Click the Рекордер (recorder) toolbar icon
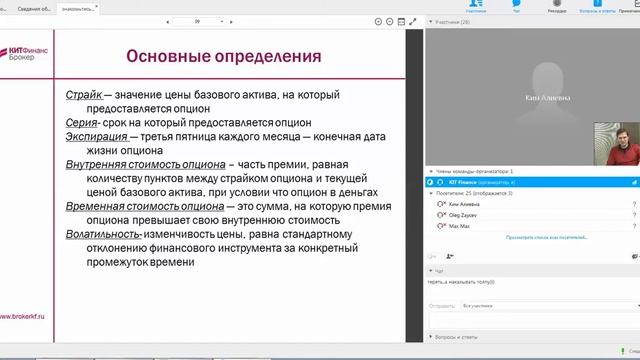Image resolution: width=640 pixels, height=360 pixels. click(557, 6)
